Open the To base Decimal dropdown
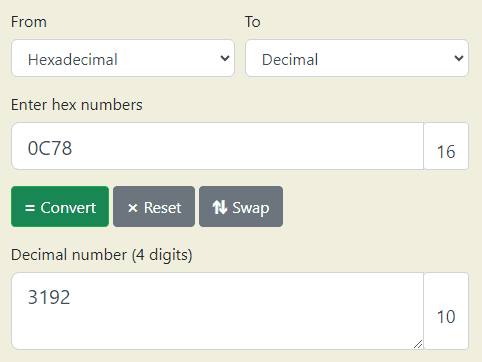The width and height of the screenshot is (482, 362). point(357,58)
